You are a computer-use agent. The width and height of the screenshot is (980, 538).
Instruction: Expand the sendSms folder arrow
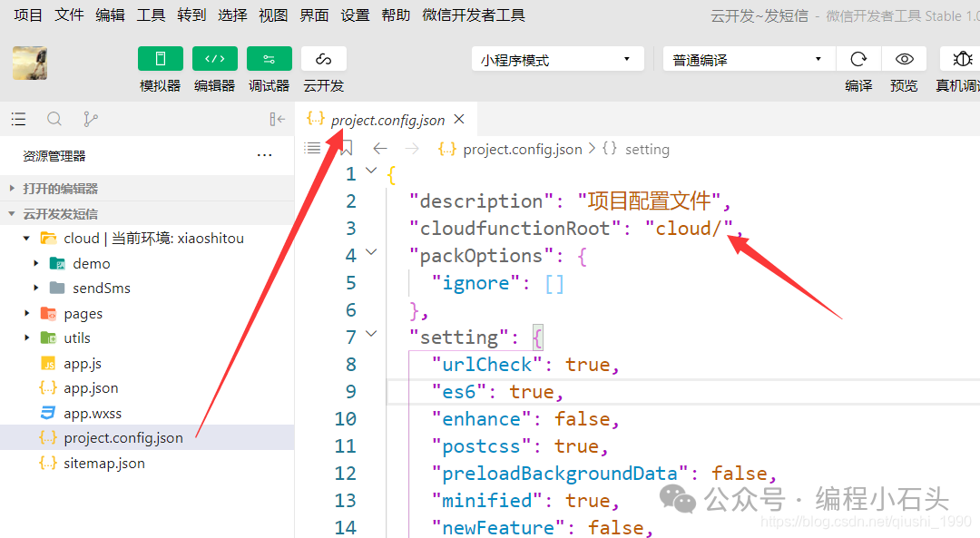point(35,289)
